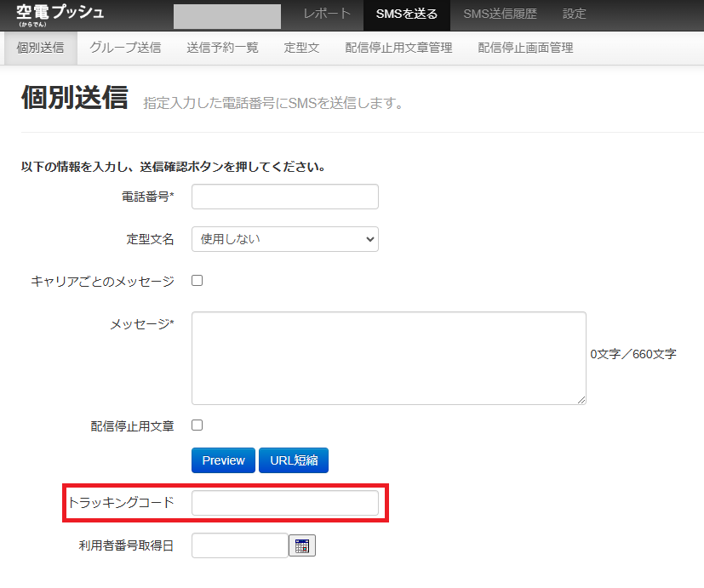Switch to the グループ送信 tab
Viewport: 704px width, 588px height.
[x=125, y=48]
